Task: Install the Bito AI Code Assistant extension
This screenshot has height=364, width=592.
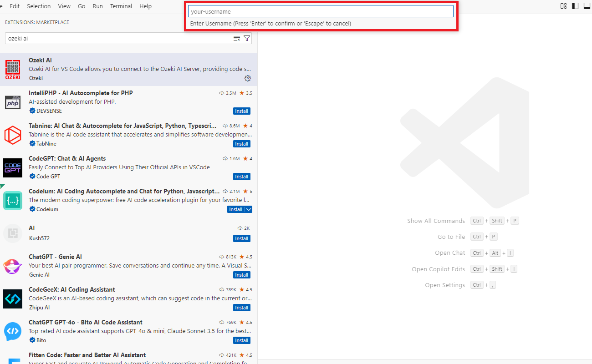Action: click(x=242, y=340)
